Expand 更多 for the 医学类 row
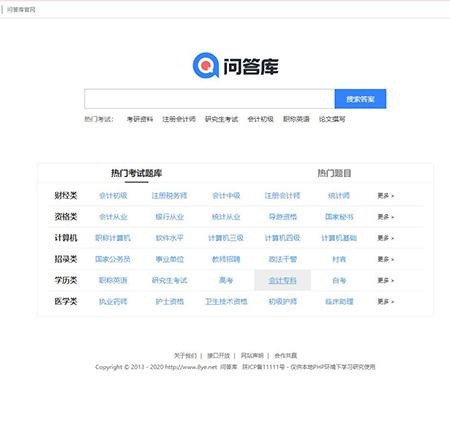450x434 pixels. [385, 302]
